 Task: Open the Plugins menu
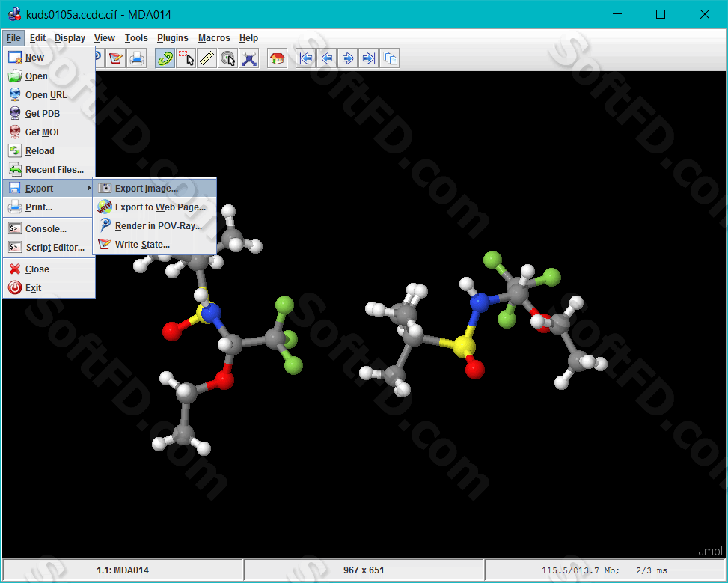coord(173,38)
